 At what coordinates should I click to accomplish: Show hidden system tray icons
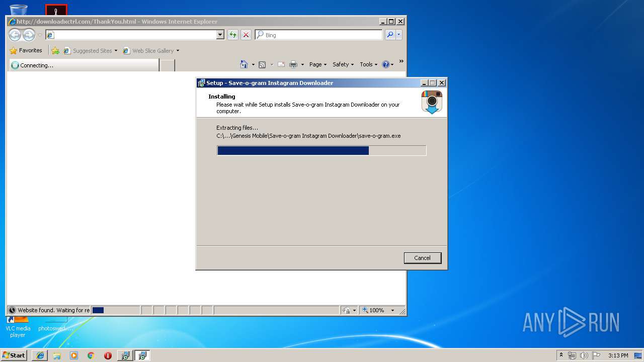pyautogui.click(x=561, y=355)
